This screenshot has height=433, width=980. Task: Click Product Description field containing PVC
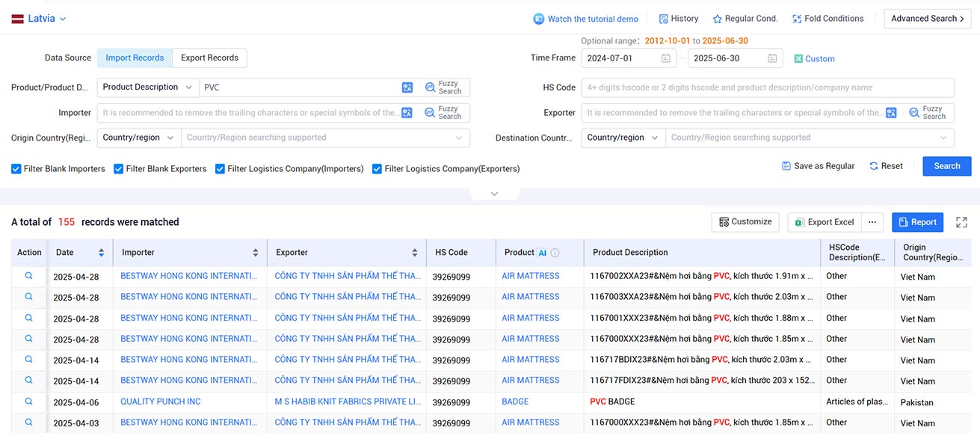299,87
